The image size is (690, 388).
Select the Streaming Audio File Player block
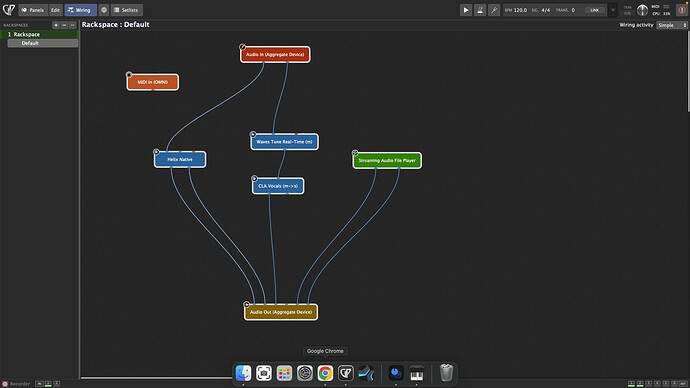(x=387, y=161)
